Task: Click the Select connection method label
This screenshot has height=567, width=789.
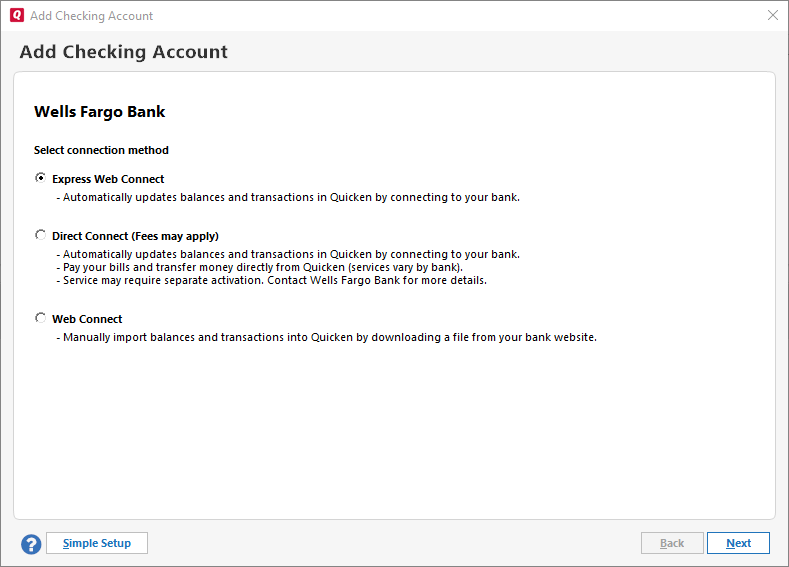Action: 101,150
